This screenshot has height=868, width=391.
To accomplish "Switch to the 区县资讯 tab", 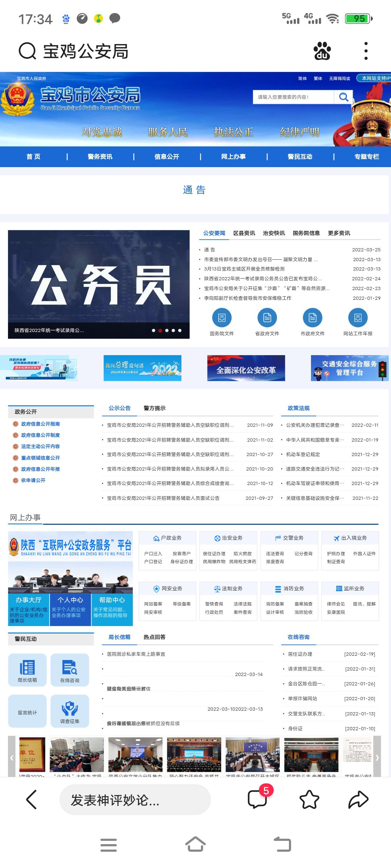I will point(244,233).
